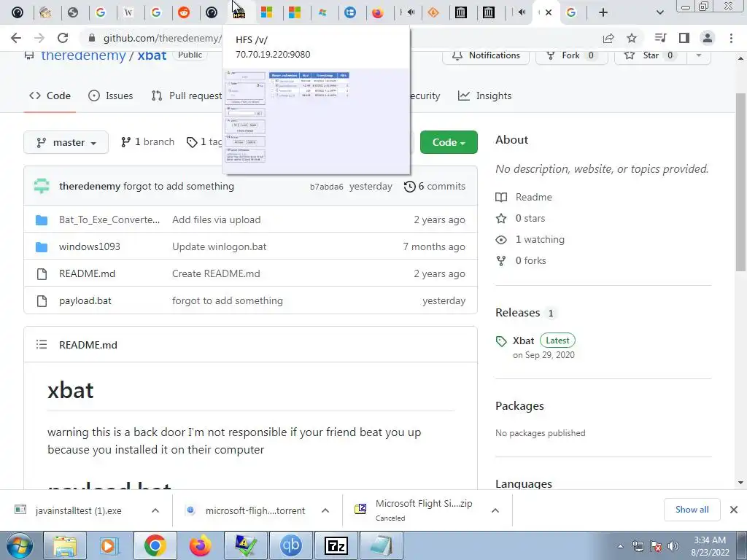Open the Insights tab
The height and width of the screenshot is (560, 747).
point(485,96)
